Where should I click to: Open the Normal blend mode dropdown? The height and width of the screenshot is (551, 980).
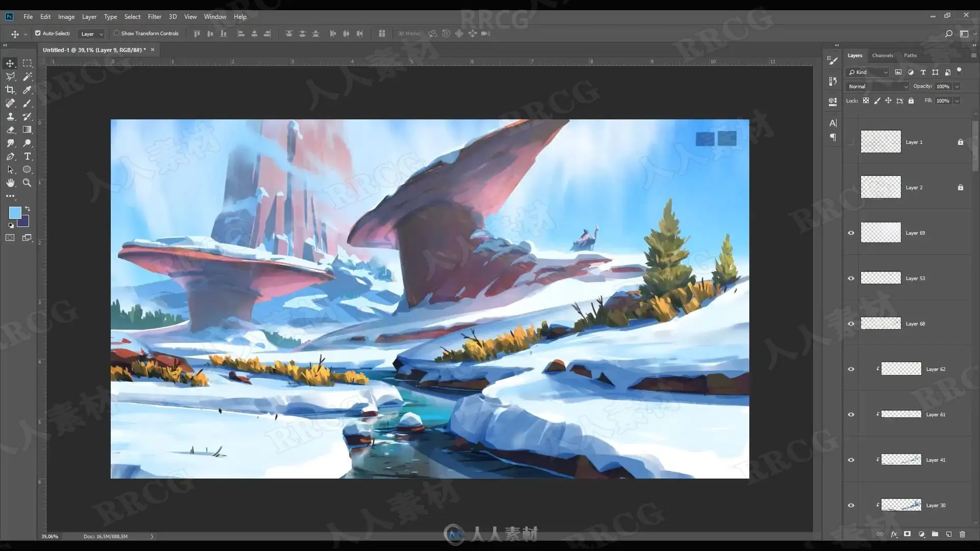[877, 87]
